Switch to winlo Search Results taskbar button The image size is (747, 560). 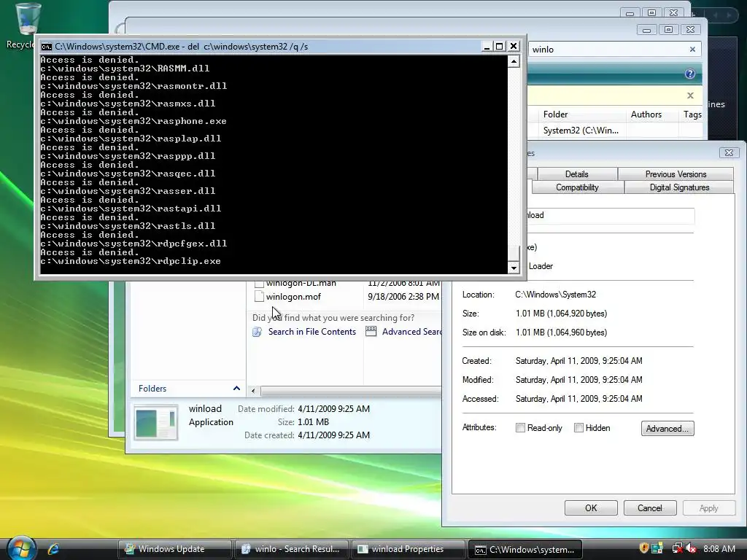pyautogui.click(x=292, y=549)
